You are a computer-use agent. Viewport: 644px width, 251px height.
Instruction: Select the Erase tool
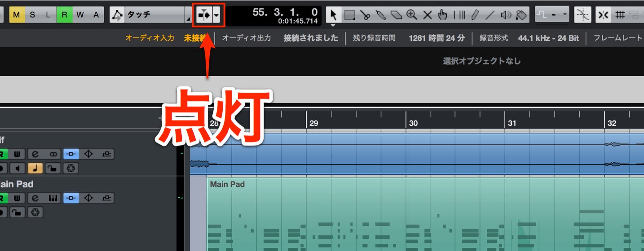pos(396,15)
